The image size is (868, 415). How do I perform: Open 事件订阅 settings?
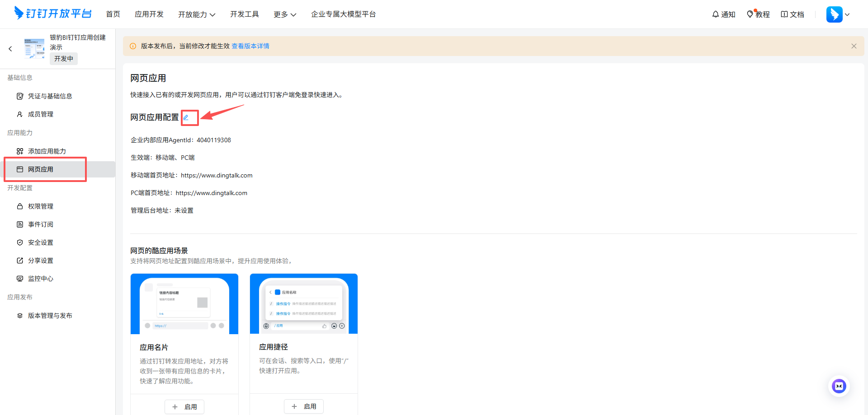pyautogui.click(x=40, y=224)
